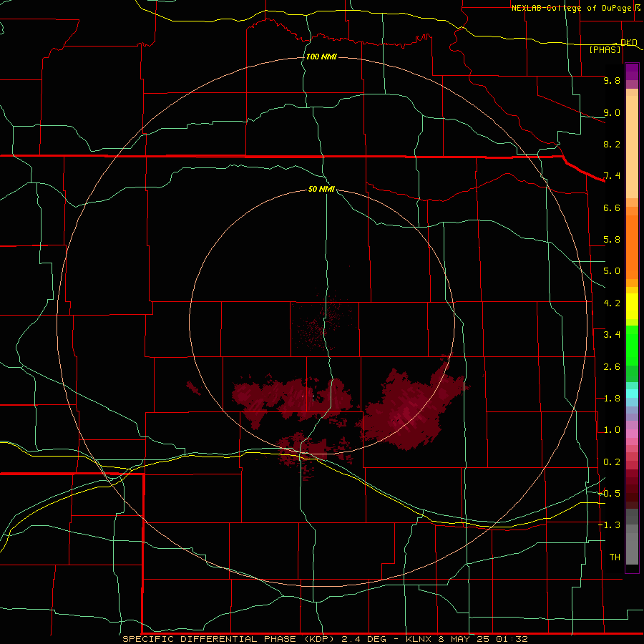644x644 pixels.
Task: Click the 2.6 value on color scale
Action: (x=612, y=367)
